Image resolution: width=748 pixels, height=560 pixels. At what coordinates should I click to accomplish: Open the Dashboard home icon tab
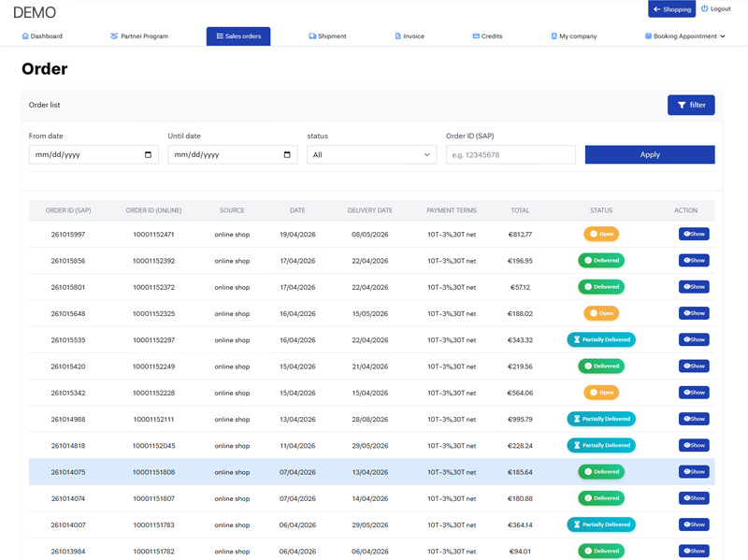pos(25,36)
